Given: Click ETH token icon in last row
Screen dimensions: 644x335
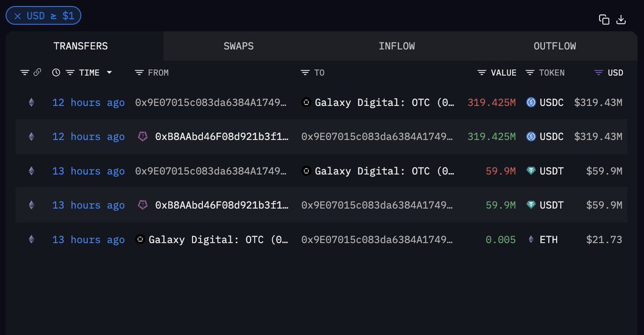Looking at the screenshot, I should [x=531, y=240].
